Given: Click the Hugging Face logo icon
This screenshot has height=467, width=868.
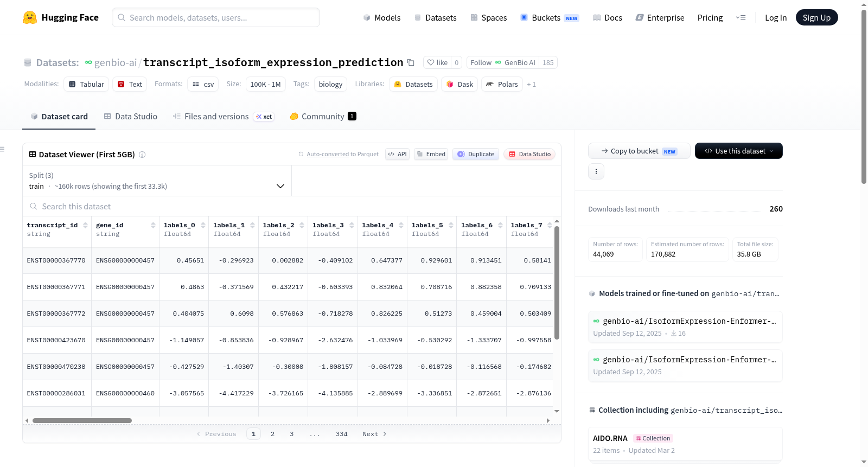Looking at the screenshot, I should (30, 17).
